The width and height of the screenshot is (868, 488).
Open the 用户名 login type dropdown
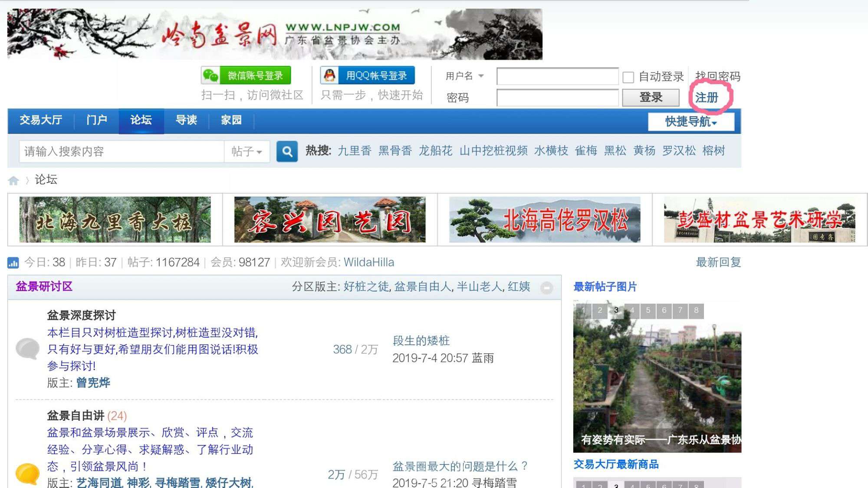tap(464, 76)
